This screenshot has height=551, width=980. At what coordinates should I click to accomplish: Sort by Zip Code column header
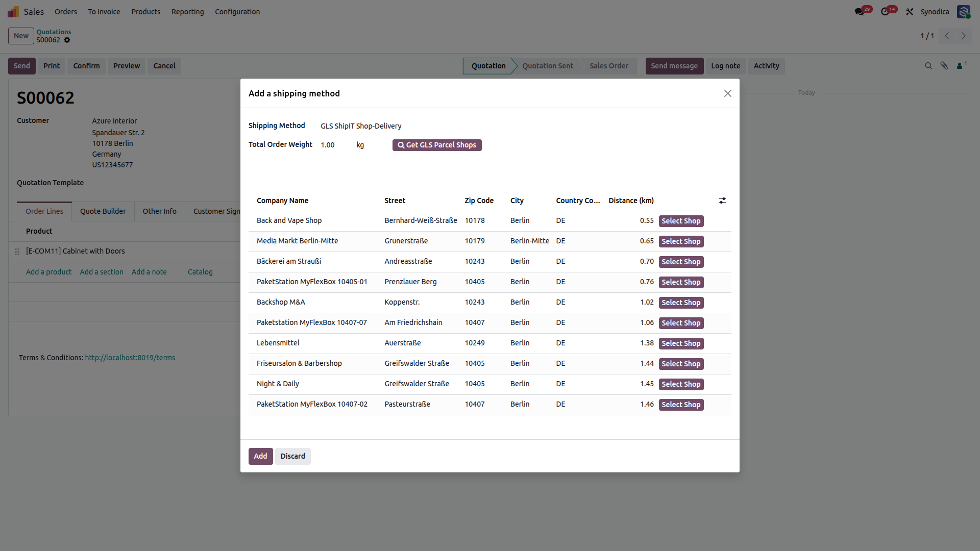479,201
